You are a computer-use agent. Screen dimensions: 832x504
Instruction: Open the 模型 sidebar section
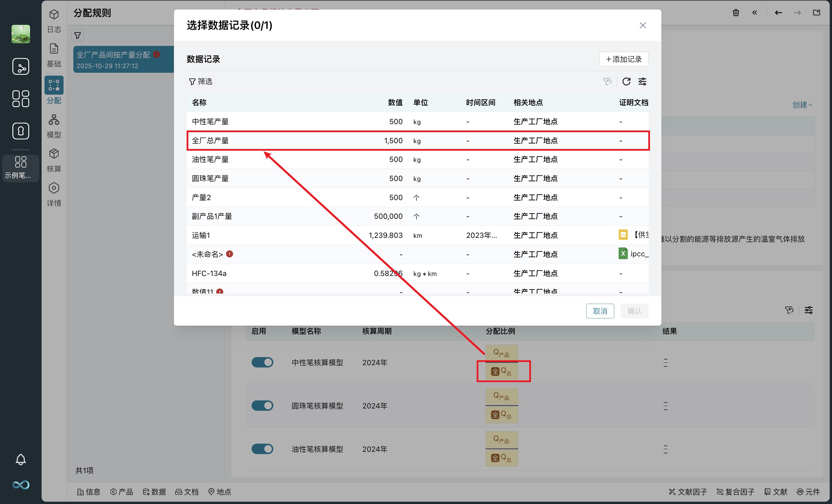[54, 126]
